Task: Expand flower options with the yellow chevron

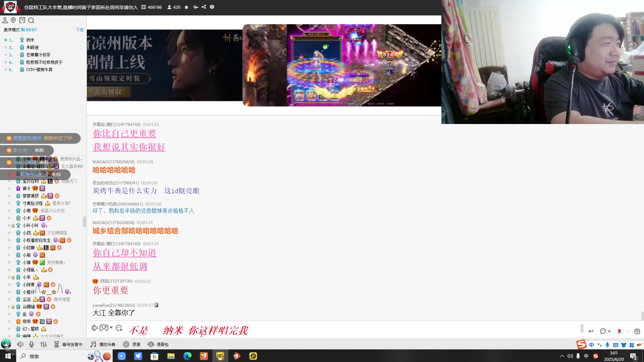Action: pyautogui.click(x=628, y=331)
